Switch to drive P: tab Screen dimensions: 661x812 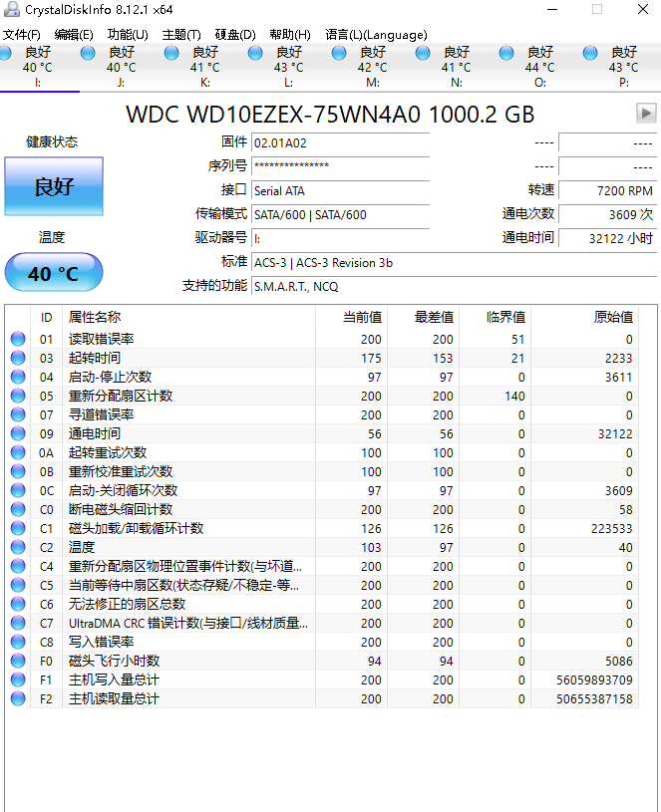(624, 68)
